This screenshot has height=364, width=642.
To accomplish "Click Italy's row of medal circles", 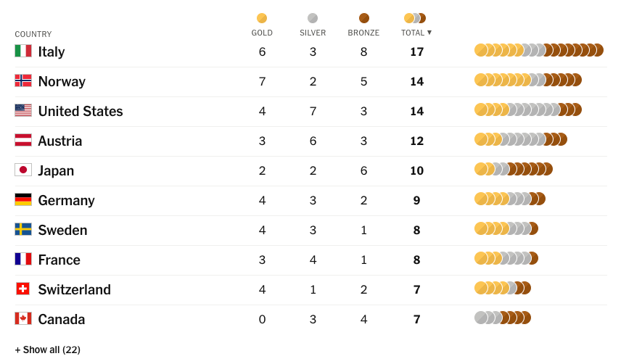I will (538, 50).
